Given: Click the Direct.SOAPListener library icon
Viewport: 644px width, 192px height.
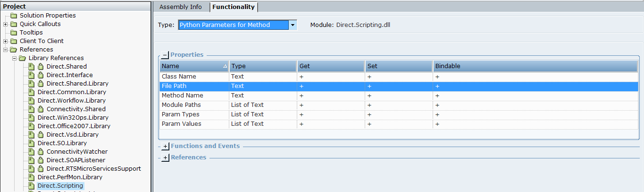Looking at the screenshot, I should [x=32, y=160].
